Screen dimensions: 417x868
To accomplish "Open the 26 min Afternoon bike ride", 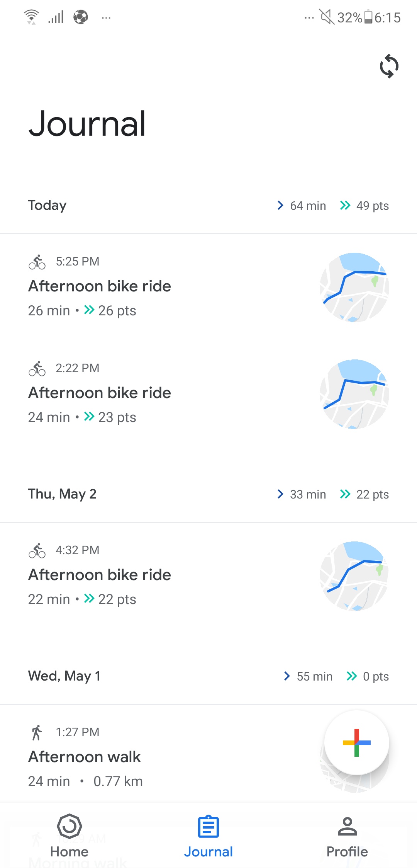I will 100,286.
